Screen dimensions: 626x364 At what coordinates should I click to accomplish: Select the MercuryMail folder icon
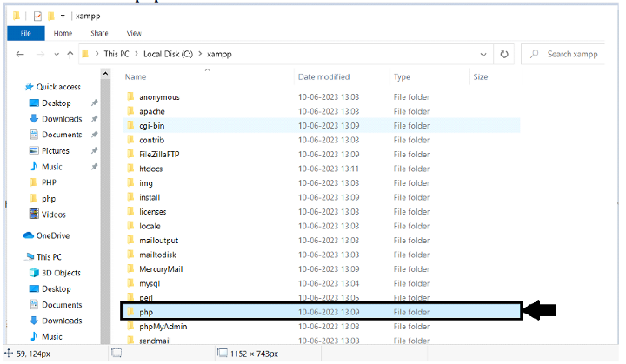pyautogui.click(x=130, y=269)
